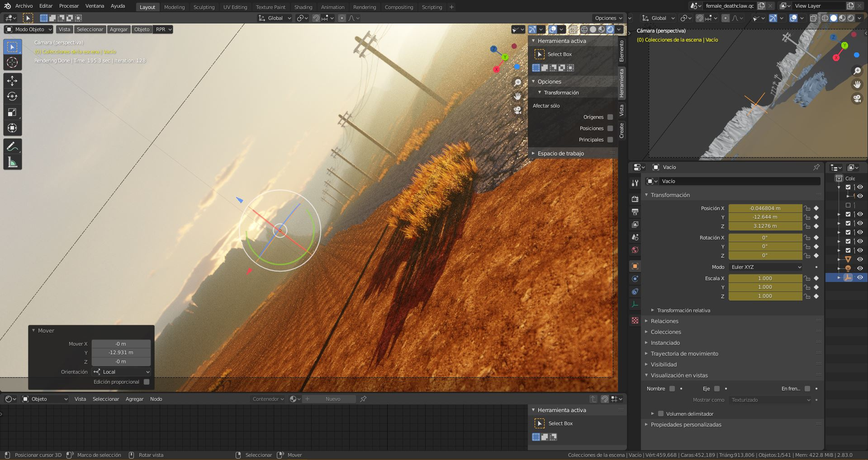Select the Cursor tool in the left toolbar

[12, 62]
